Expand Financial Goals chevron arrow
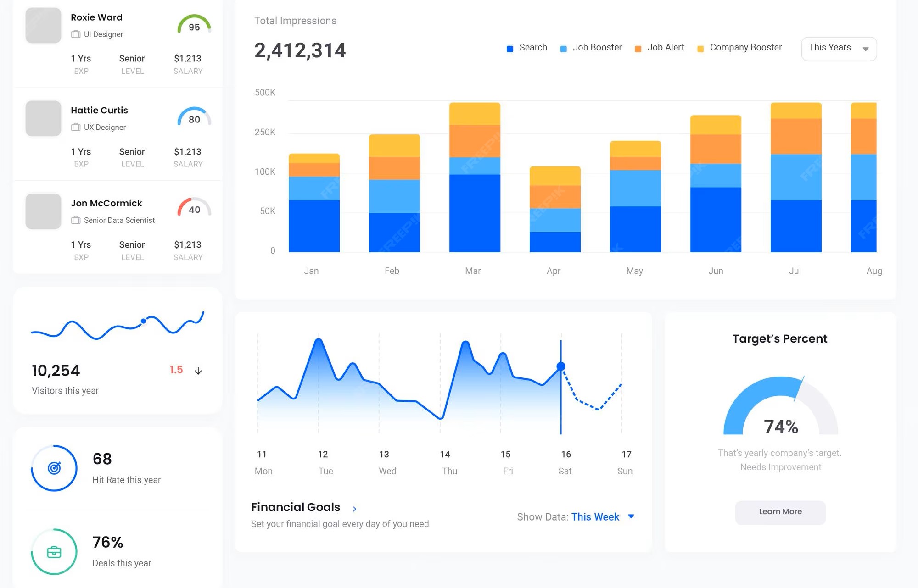Image resolution: width=918 pixels, height=588 pixels. pyautogui.click(x=354, y=509)
